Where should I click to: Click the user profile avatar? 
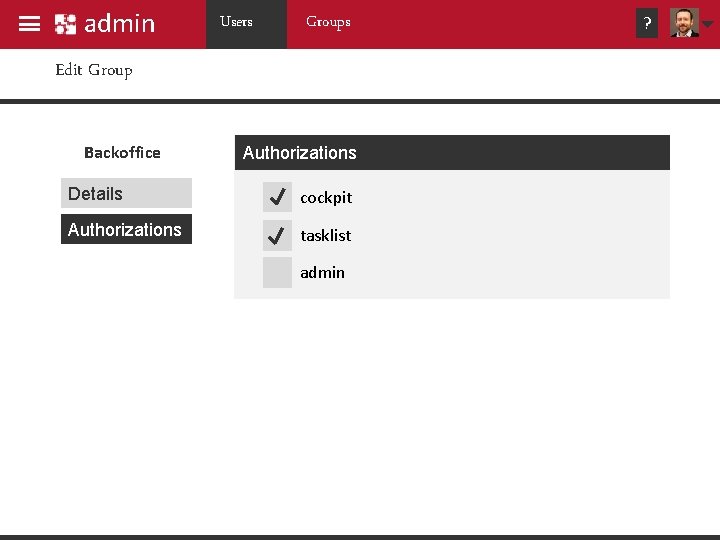[x=684, y=22]
